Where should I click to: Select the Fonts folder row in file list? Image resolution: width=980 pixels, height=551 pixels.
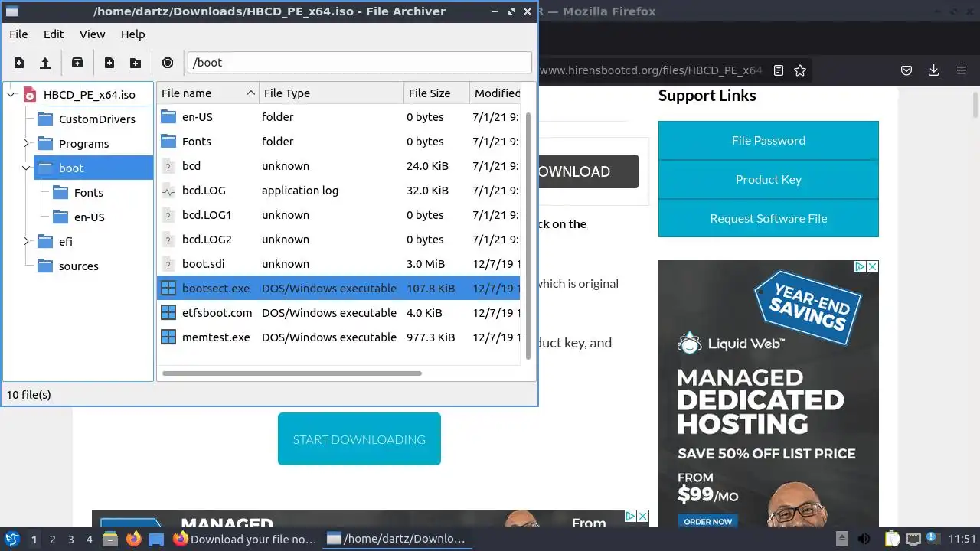(338, 142)
